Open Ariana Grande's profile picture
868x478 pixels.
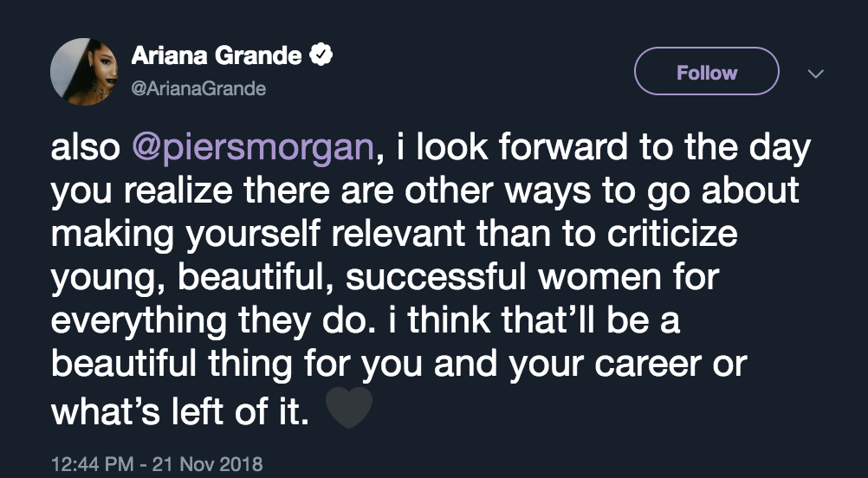tap(83, 72)
